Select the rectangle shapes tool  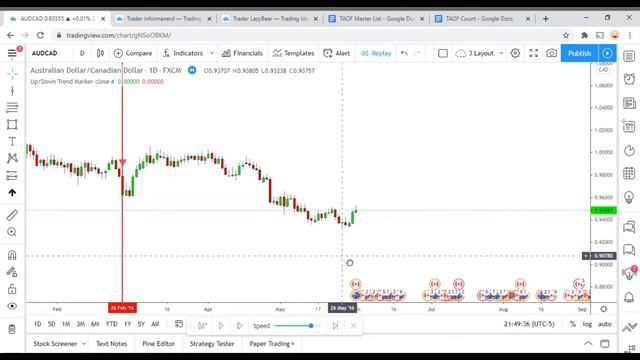12,124
